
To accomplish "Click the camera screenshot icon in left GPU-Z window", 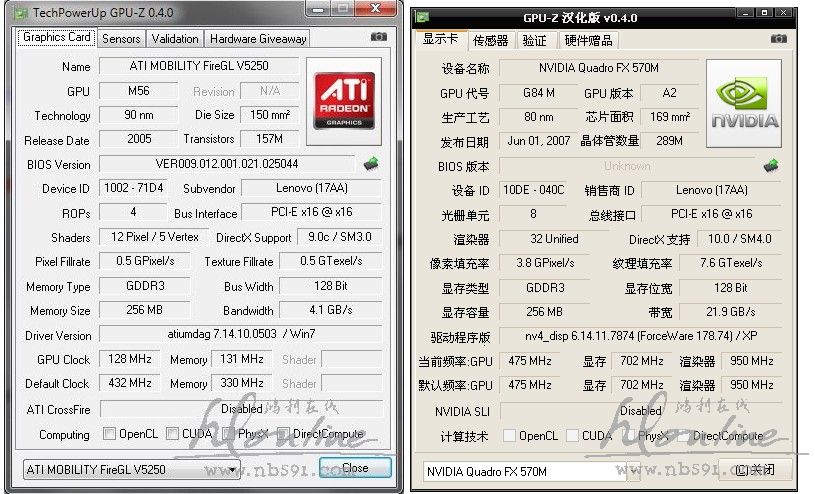I will 378,37.
